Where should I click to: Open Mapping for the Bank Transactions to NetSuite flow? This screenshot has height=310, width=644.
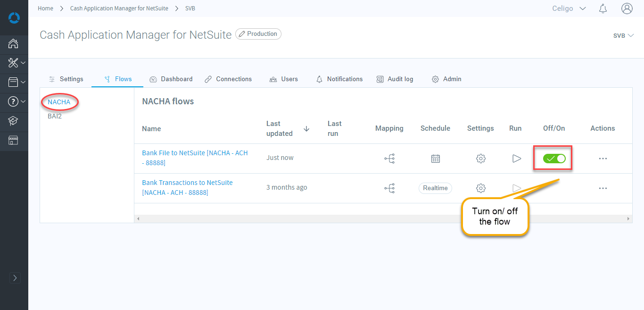389,188
